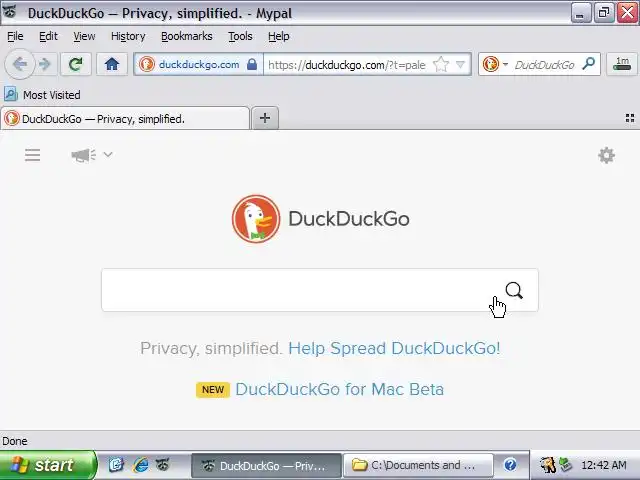This screenshot has width=640, height=480.
Task: Open the History menu
Action: click(x=128, y=36)
